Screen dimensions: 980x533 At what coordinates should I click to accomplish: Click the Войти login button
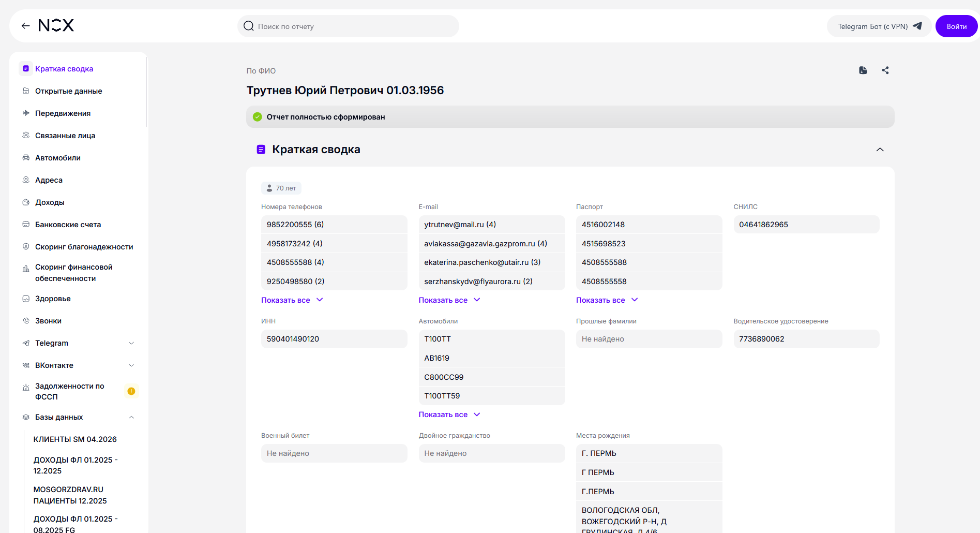tap(957, 26)
